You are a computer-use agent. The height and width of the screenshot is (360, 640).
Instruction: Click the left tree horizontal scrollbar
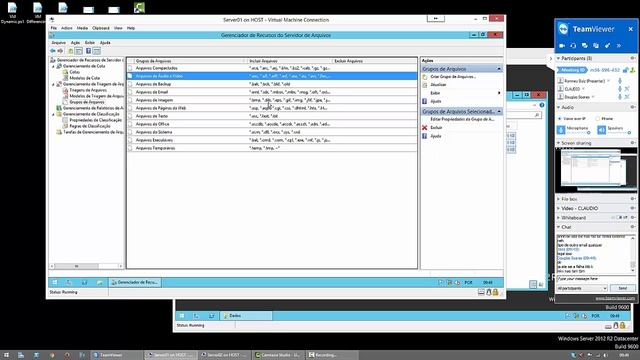pos(87,266)
